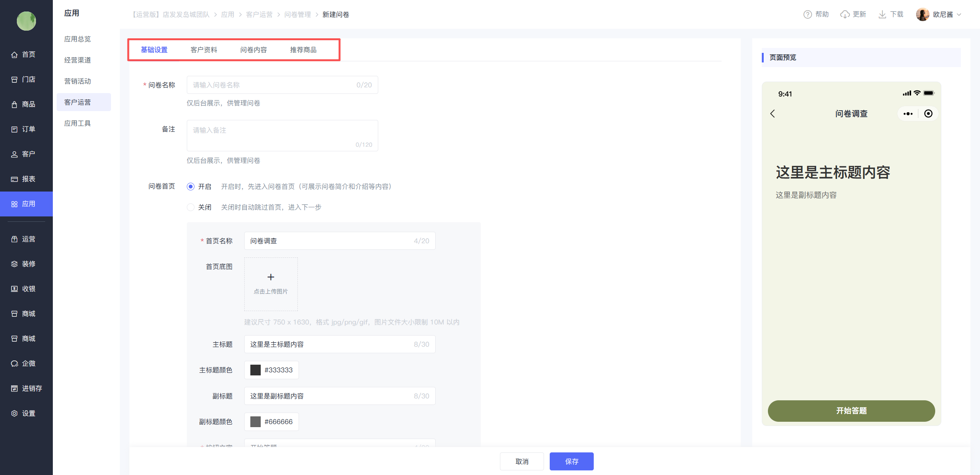Click 点击上传图片 upload box
This screenshot has height=475, width=980.
coord(271,284)
